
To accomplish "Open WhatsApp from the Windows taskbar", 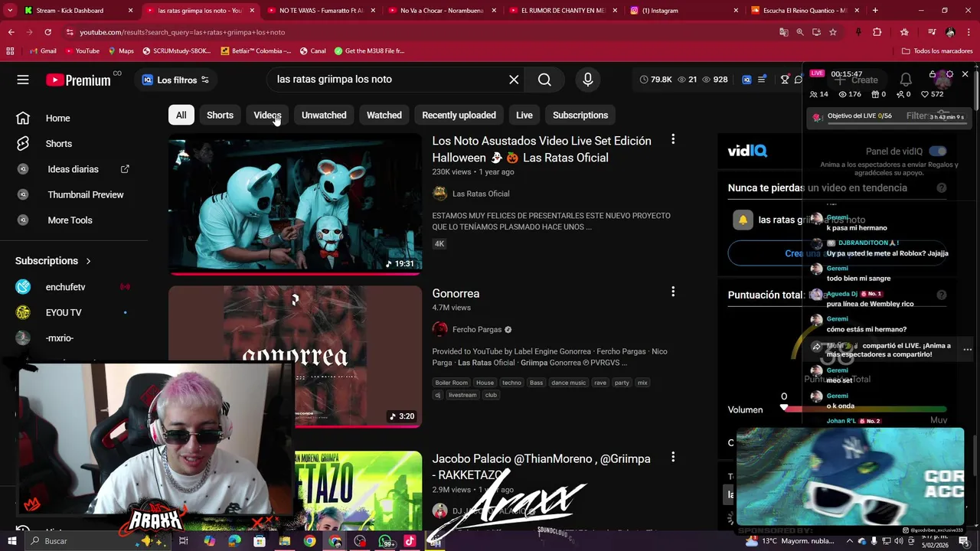I will [385, 541].
